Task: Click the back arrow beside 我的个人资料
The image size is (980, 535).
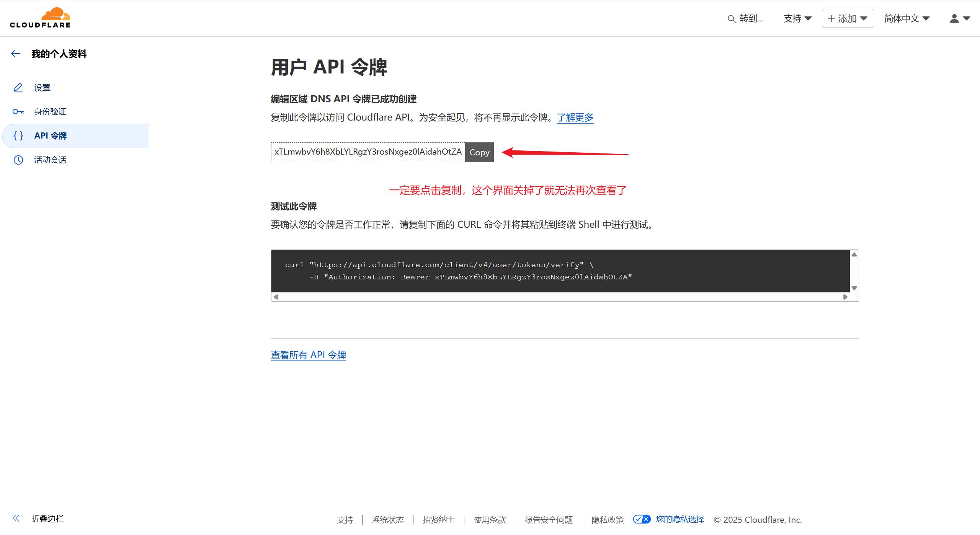Action: [x=16, y=54]
